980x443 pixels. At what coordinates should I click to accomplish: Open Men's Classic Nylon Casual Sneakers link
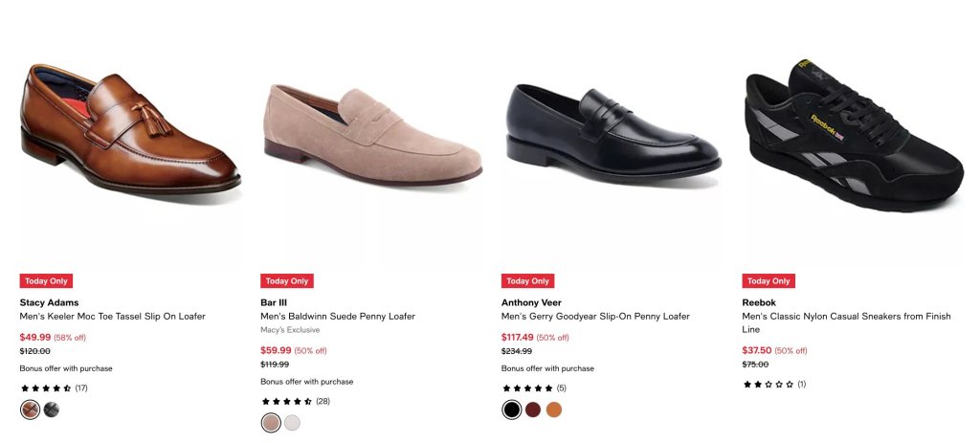pyautogui.click(x=846, y=322)
